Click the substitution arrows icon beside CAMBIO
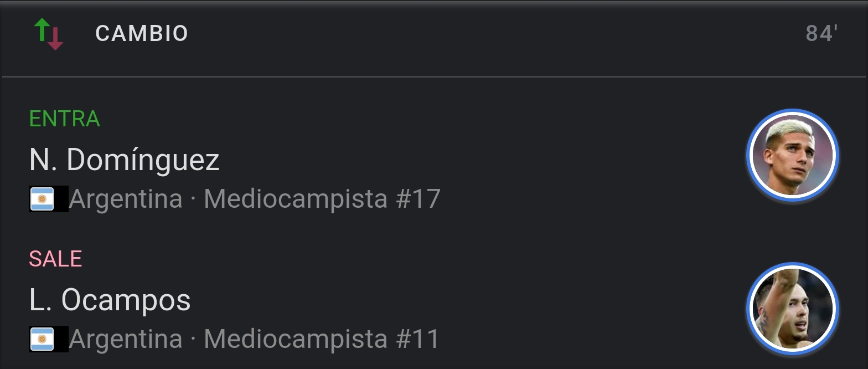 point(49,34)
